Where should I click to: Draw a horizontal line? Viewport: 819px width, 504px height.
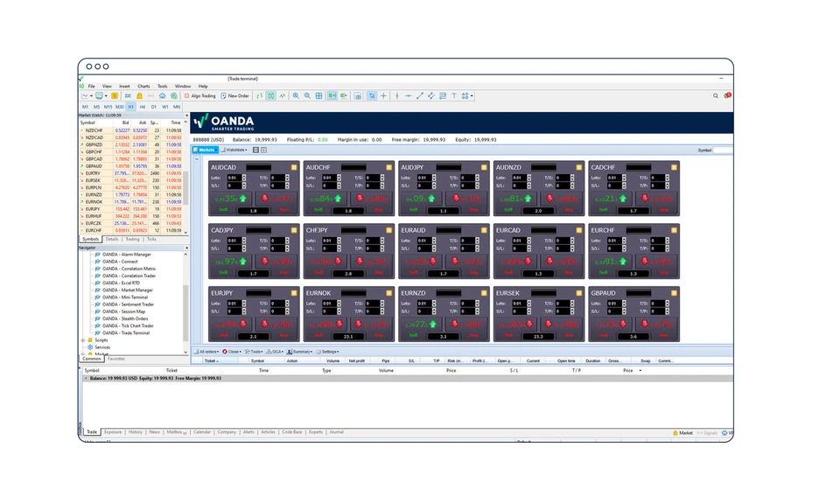tap(409, 96)
